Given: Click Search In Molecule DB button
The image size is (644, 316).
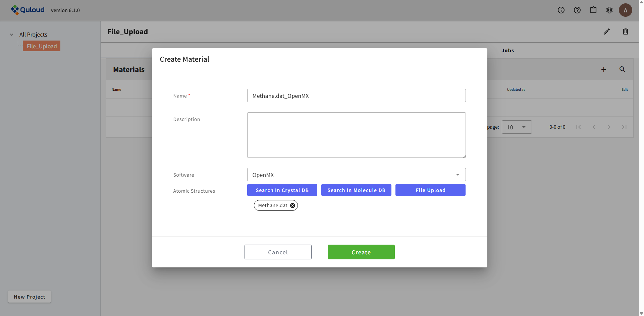Looking at the screenshot, I should pos(356,190).
